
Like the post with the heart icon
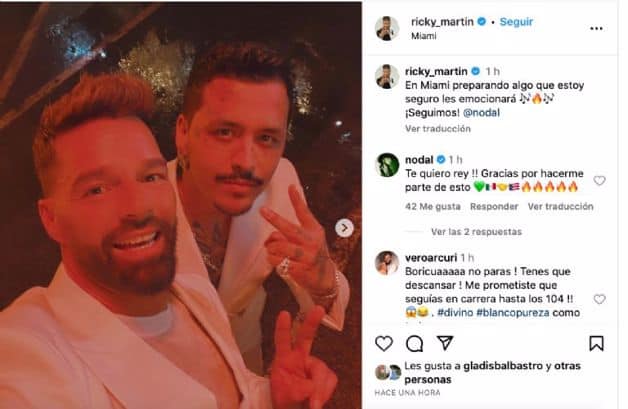[384, 343]
